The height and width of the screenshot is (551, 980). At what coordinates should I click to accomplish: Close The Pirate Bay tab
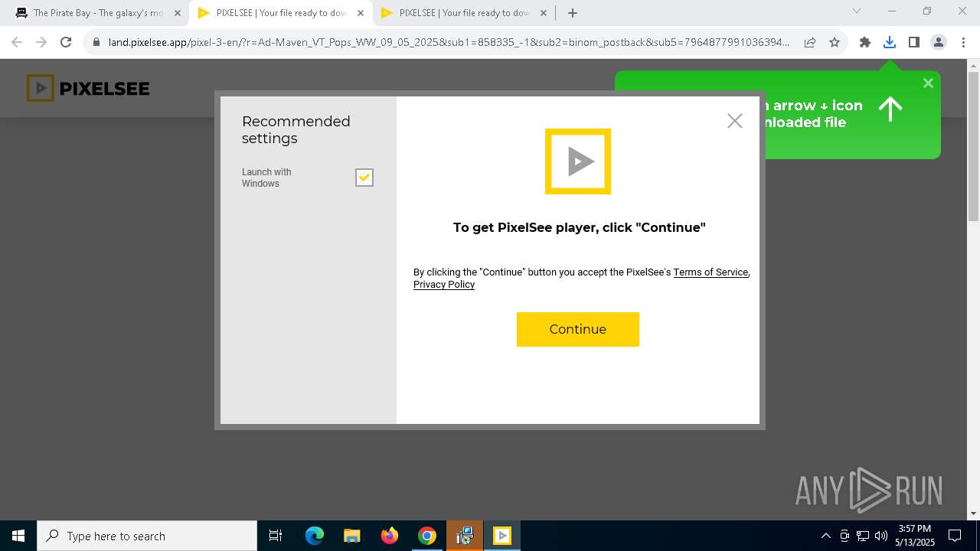tap(178, 13)
